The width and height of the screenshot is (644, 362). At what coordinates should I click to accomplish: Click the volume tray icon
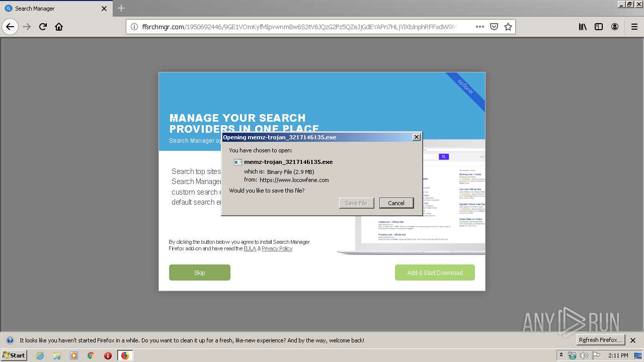click(x=584, y=355)
